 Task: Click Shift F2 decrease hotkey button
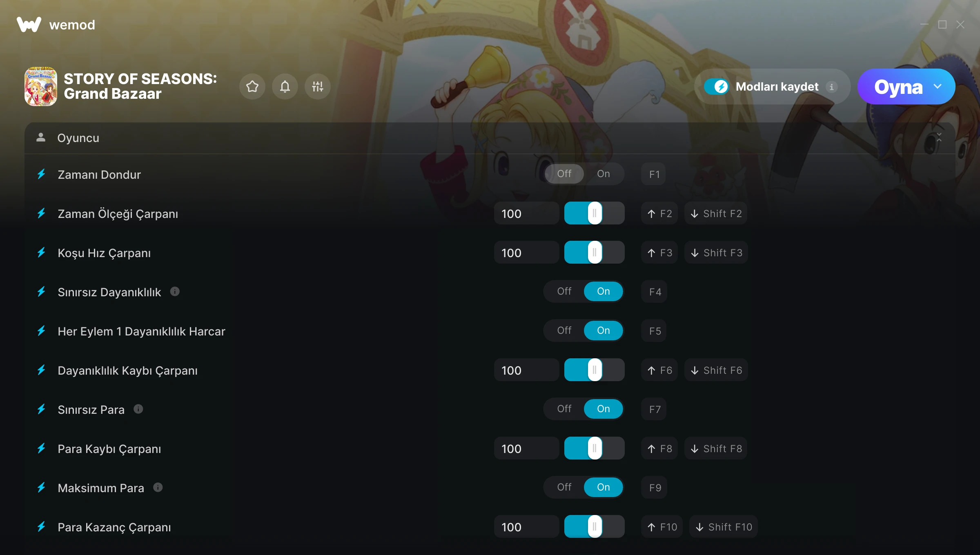716,213
